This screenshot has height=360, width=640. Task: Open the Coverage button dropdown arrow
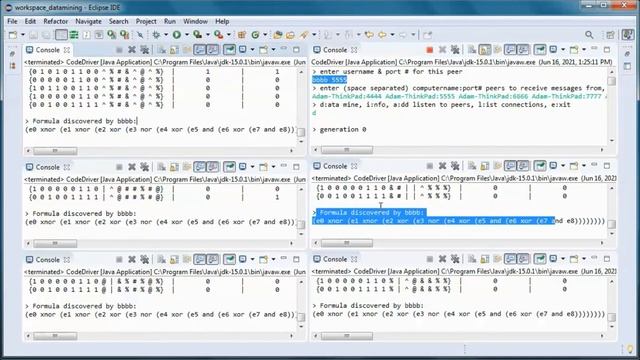[x=208, y=35]
